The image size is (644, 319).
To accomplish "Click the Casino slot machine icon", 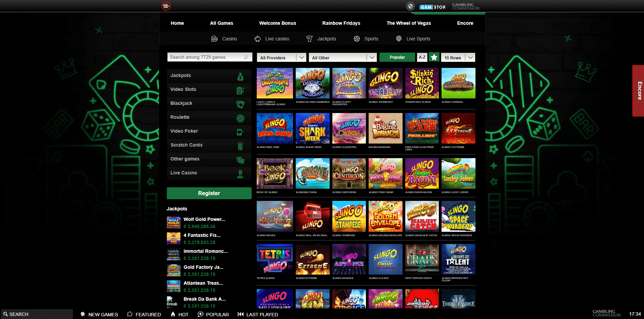I will pyautogui.click(x=214, y=39).
